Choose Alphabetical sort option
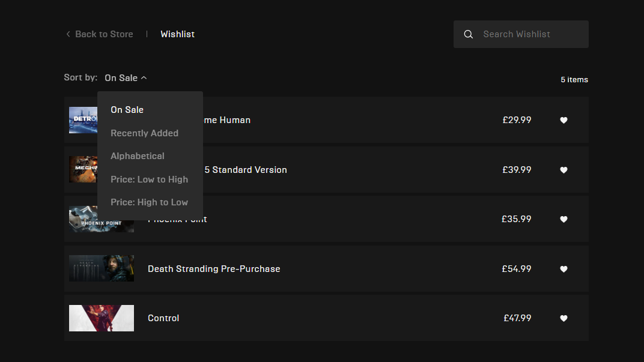 [137, 156]
